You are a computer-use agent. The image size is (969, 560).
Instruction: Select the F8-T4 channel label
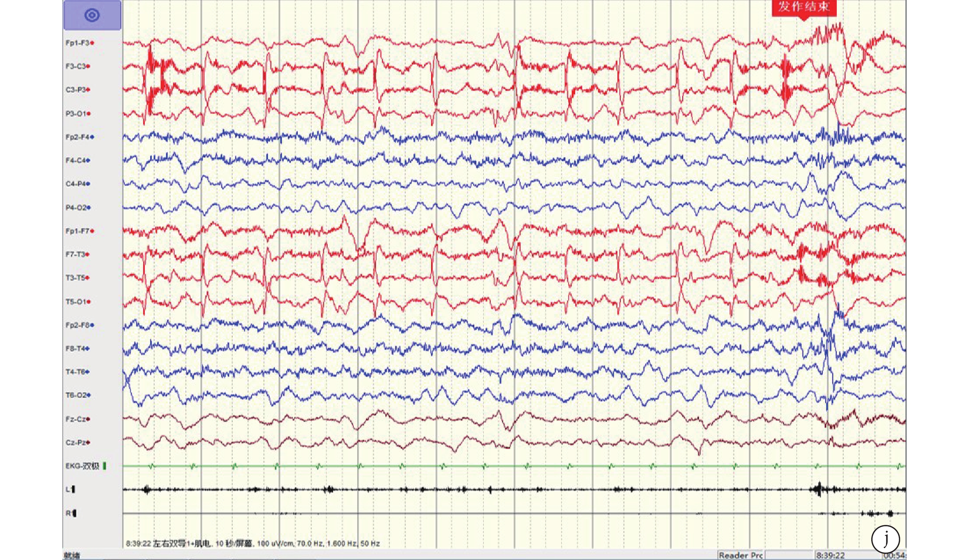point(77,349)
